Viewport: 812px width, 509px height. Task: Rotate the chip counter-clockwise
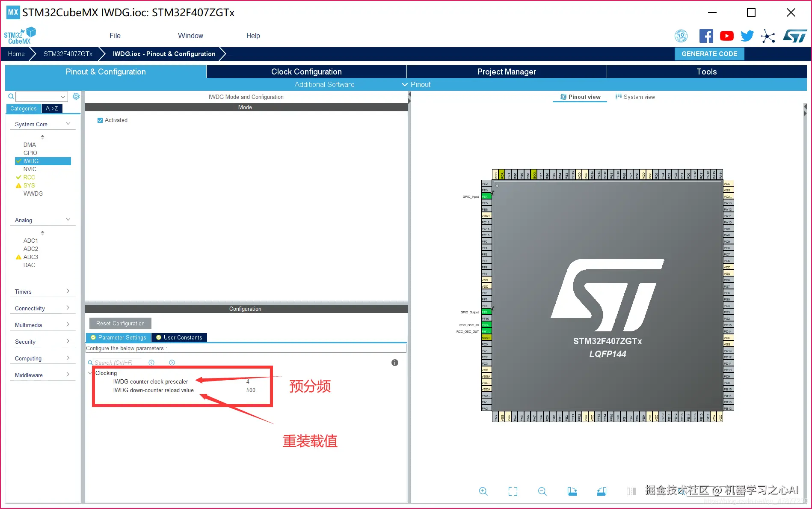pos(602,491)
